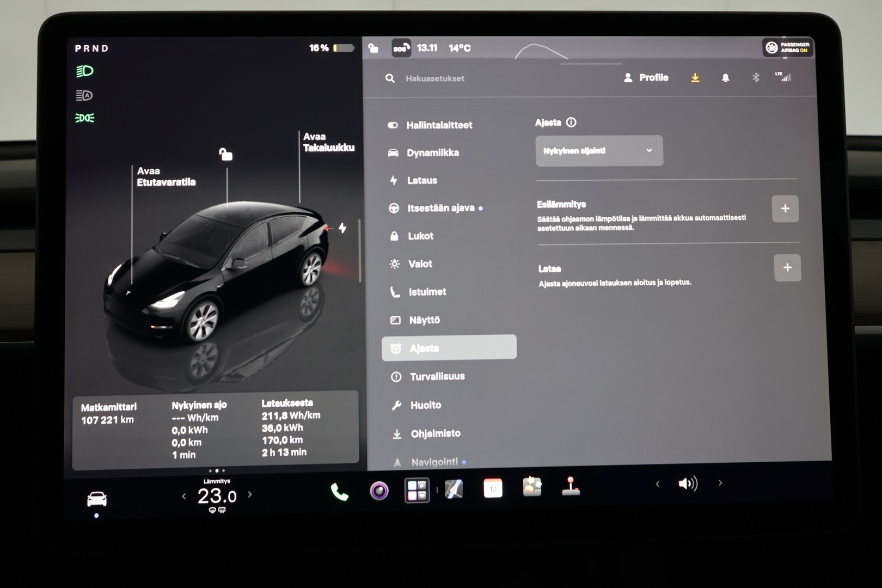Image resolution: width=882 pixels, height=588 pixels.
Task: Toggle the auto high beam indicator
Action: 84,95
